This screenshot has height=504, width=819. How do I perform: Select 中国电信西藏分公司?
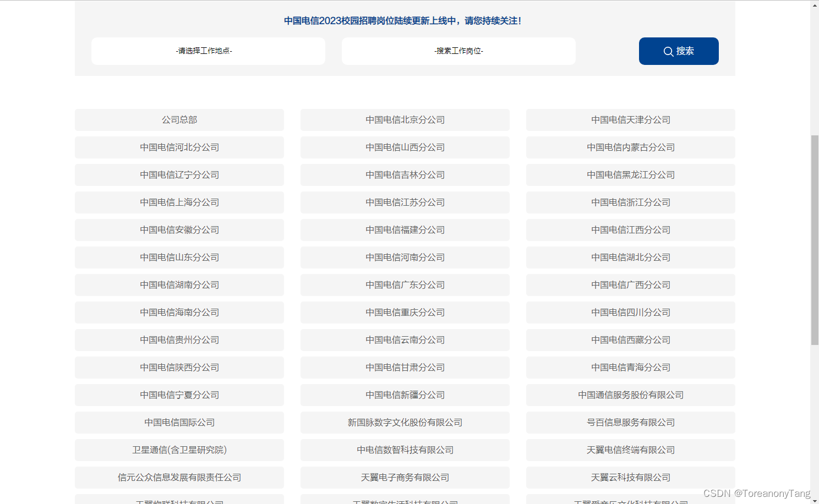(x=631, y=340)
